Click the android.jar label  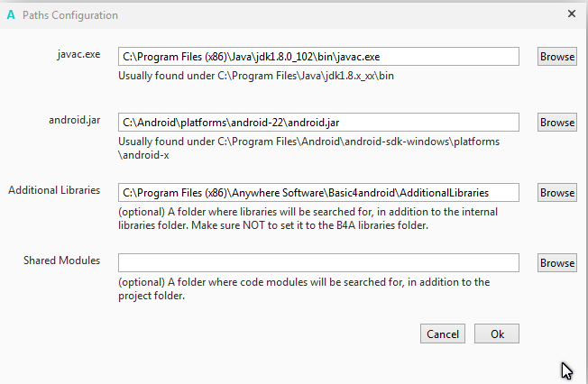[x=75, y=120]
